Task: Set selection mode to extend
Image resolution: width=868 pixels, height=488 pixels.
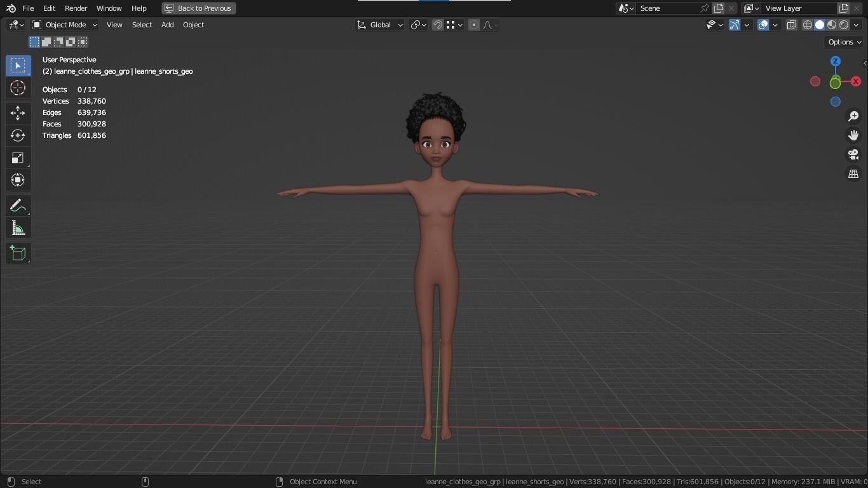Action: click(x=46, y=42)
